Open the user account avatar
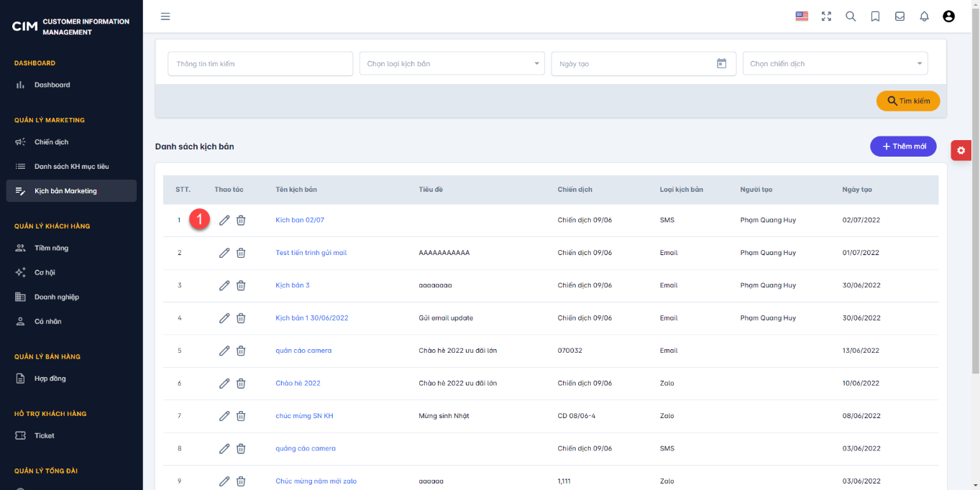The image size is (980, 490). coord(948,16)
